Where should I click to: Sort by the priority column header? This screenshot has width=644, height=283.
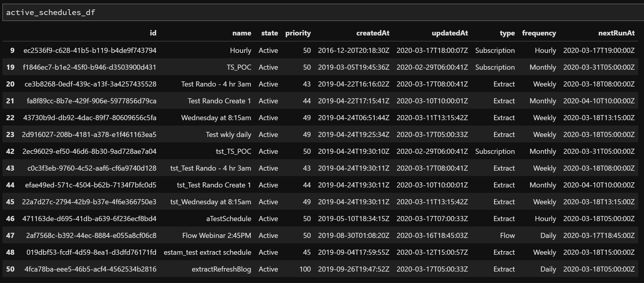point(298,33)
